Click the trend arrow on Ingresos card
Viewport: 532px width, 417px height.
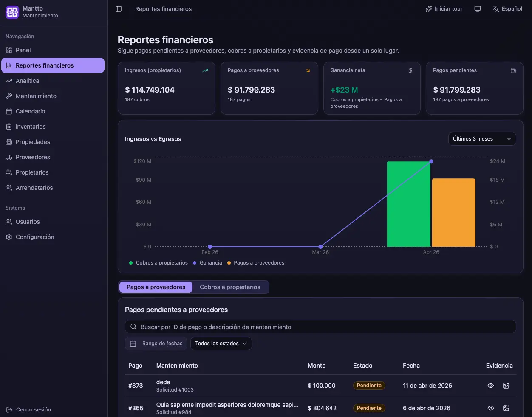[x=205, y=70]
